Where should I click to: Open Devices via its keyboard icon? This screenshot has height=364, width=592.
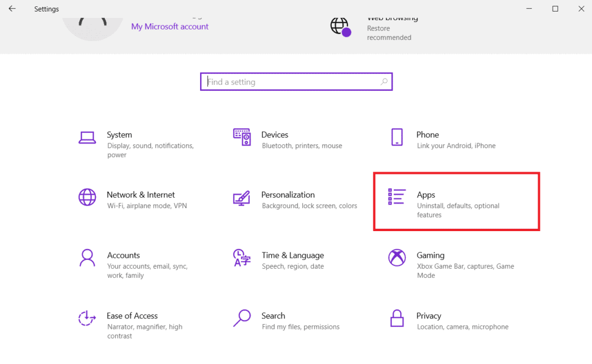pos(242,137)
